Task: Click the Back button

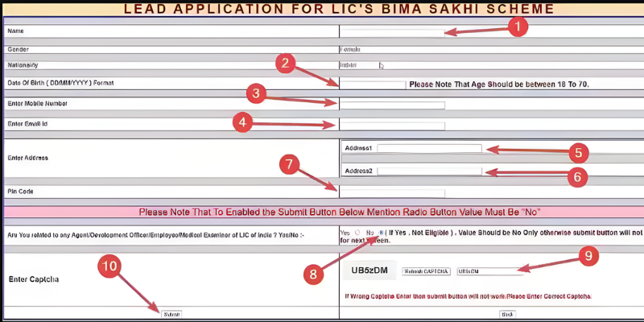Action: [506, 314]
